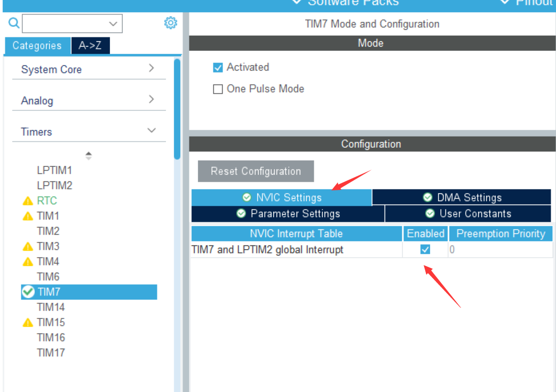Uncheck the Activated checkbox

coord(218,67)
